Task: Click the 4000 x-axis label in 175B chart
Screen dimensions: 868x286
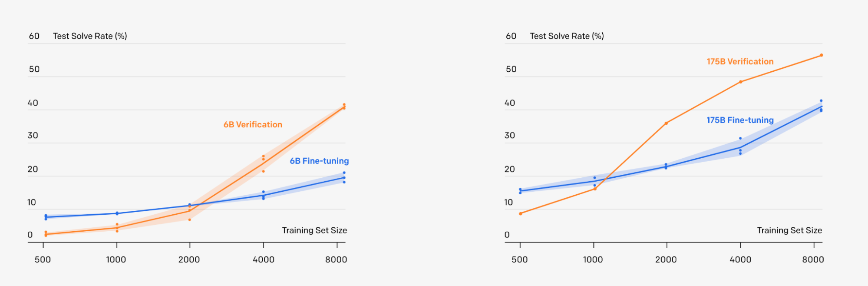Action: point(740,259)
